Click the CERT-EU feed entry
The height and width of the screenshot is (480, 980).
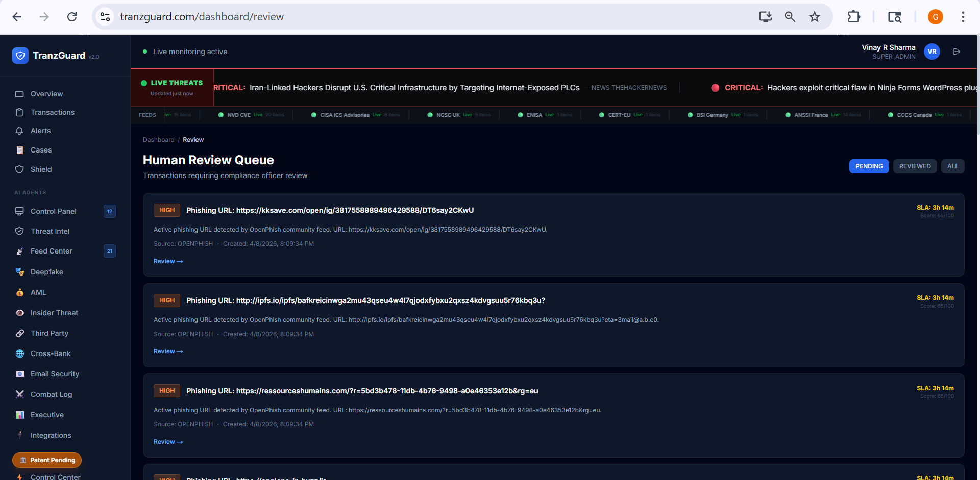630,115
